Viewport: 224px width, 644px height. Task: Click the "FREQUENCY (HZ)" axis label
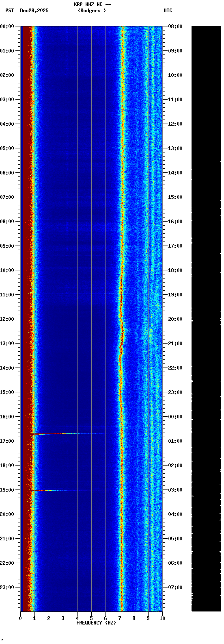pos(96,623)
